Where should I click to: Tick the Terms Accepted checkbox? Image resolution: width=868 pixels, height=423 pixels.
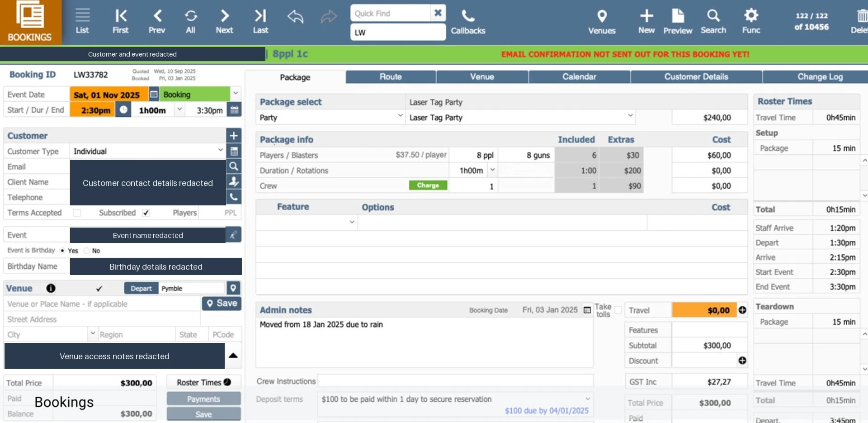77,213
